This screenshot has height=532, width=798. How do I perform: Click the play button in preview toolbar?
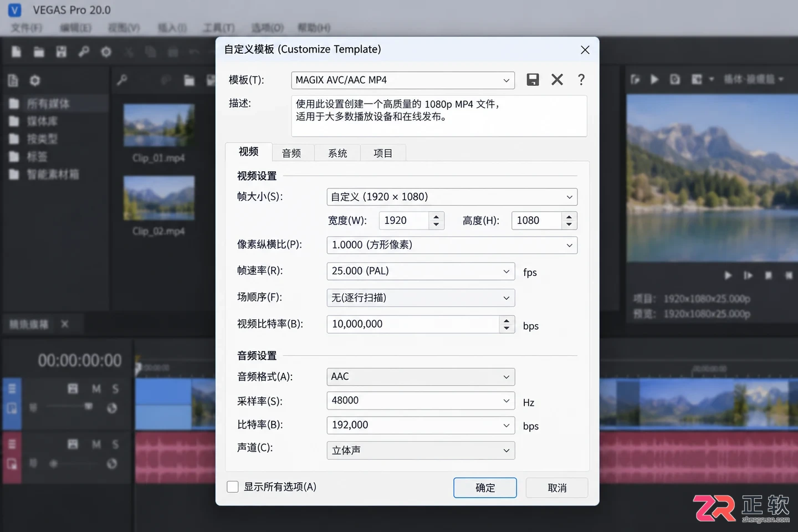654,80
